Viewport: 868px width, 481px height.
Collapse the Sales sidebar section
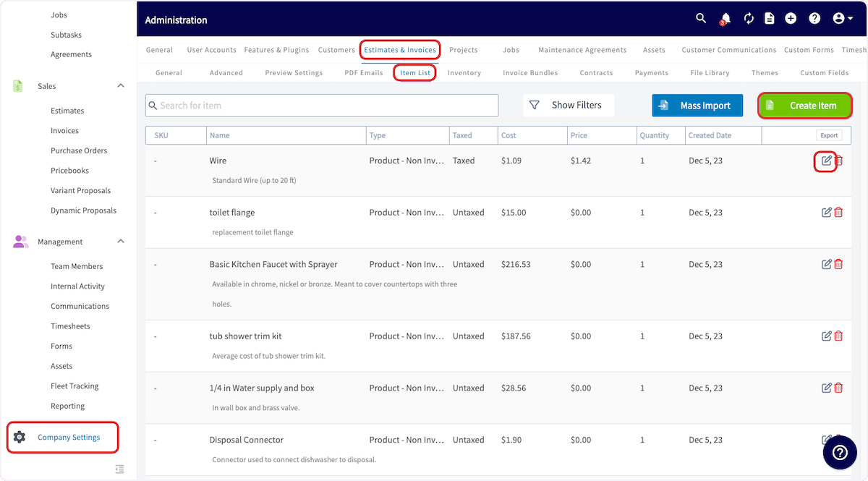click(x=121, y=86)
